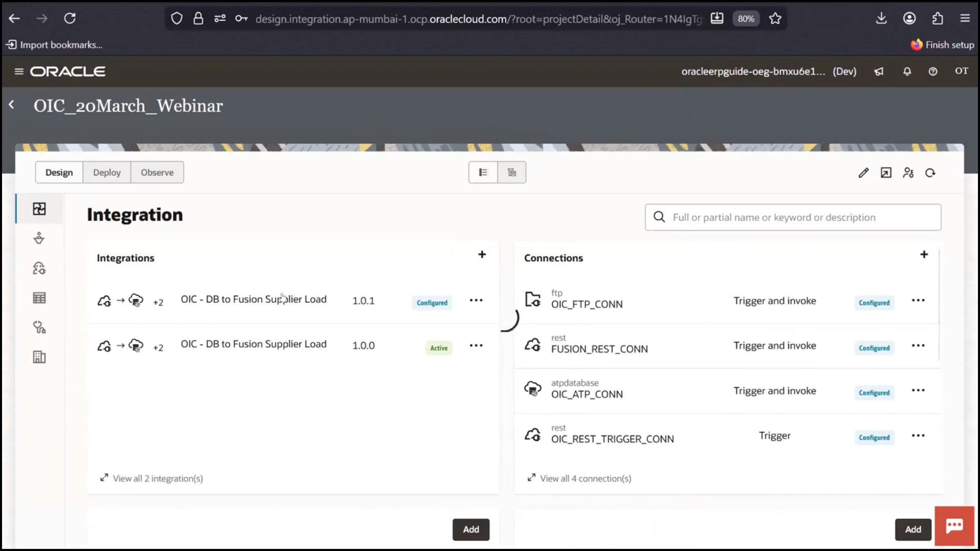Open the red chat assistant button
The width and height of the screenshot is (980, 551).
(954, 527)
